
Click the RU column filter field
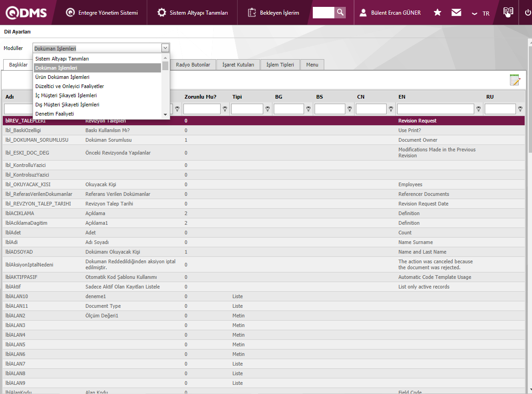(x=500, y=109)
